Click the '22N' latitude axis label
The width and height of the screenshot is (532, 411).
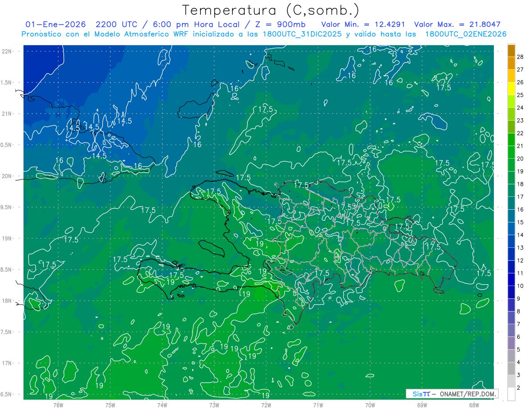(x=7, y=51)
